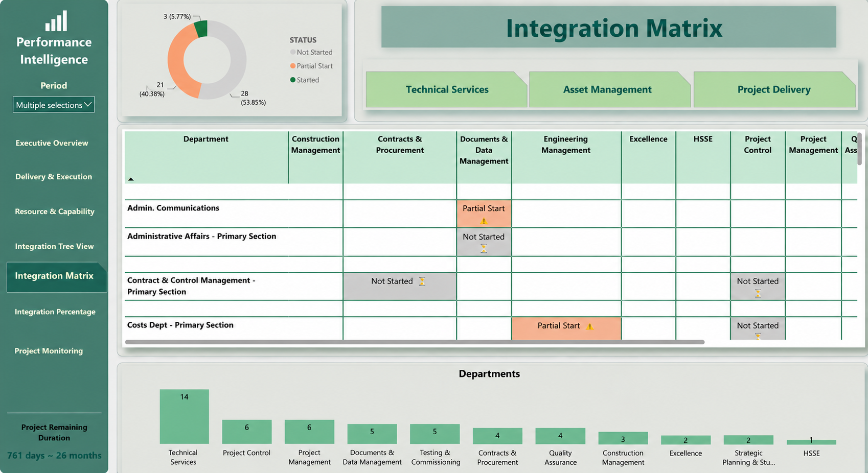The height and width of the screenshot is (473, 868).
Task: Click the Partial Start legend swatch
Action: tap(293, 66)
